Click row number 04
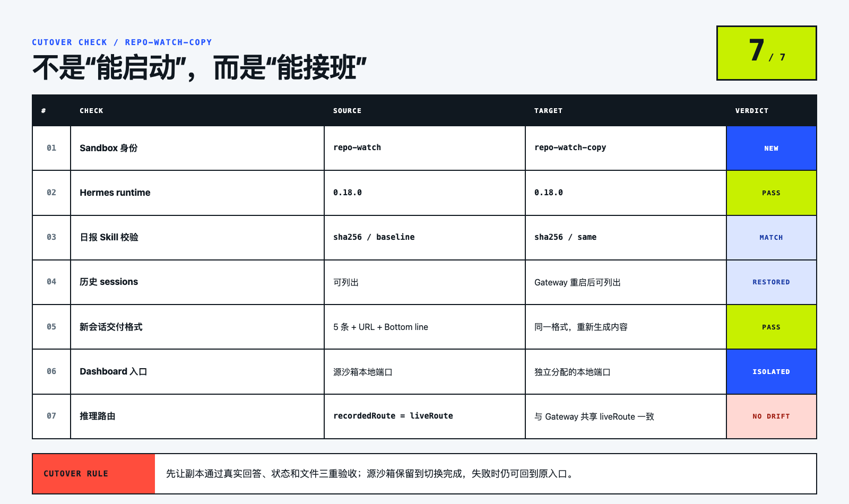The width and height of the screenshot is (849, 504). click(x=51, y=282)
